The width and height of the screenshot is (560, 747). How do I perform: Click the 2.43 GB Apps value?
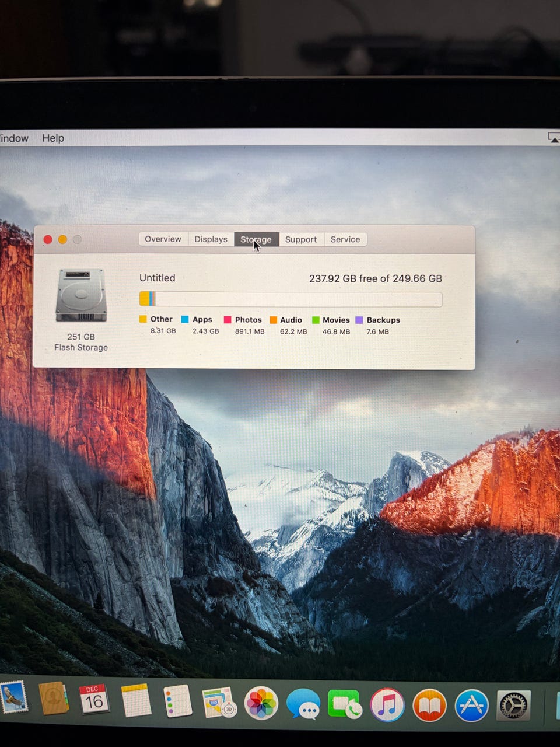click(x=205, y=331)
